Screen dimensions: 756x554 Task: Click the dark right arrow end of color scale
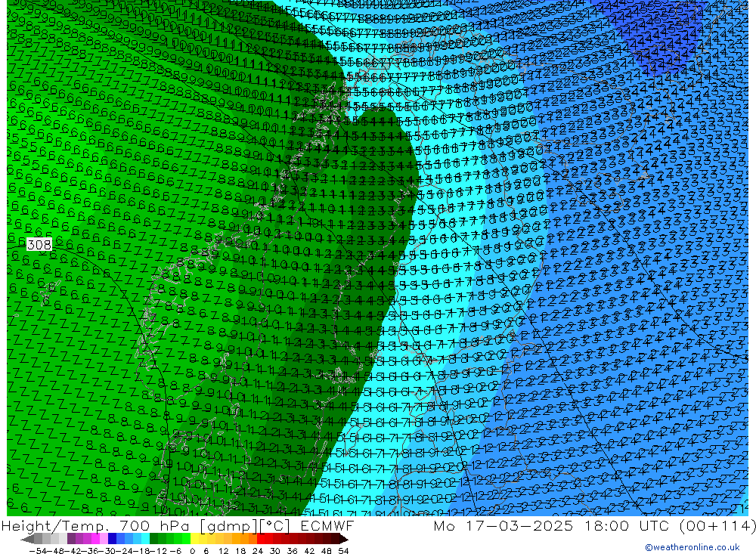(x=344, y=539)
